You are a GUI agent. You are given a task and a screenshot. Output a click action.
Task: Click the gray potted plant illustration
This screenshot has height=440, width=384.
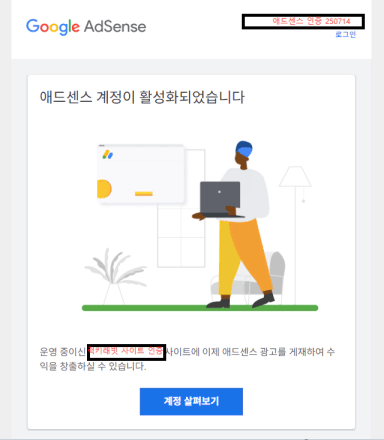click(x=114, y=276)
